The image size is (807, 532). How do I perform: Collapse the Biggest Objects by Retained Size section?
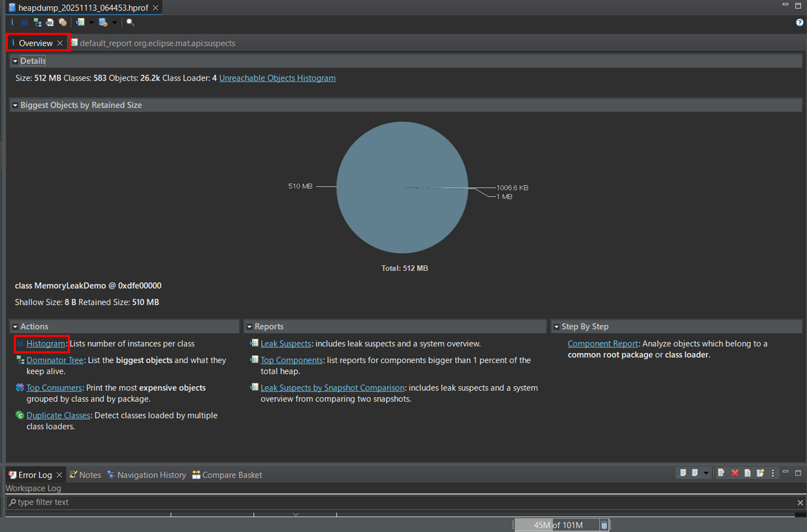click(x=15, y=105)
